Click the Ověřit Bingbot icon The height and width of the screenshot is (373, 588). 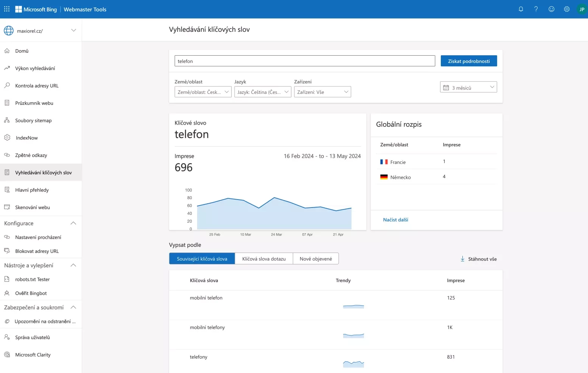[7, 293]
